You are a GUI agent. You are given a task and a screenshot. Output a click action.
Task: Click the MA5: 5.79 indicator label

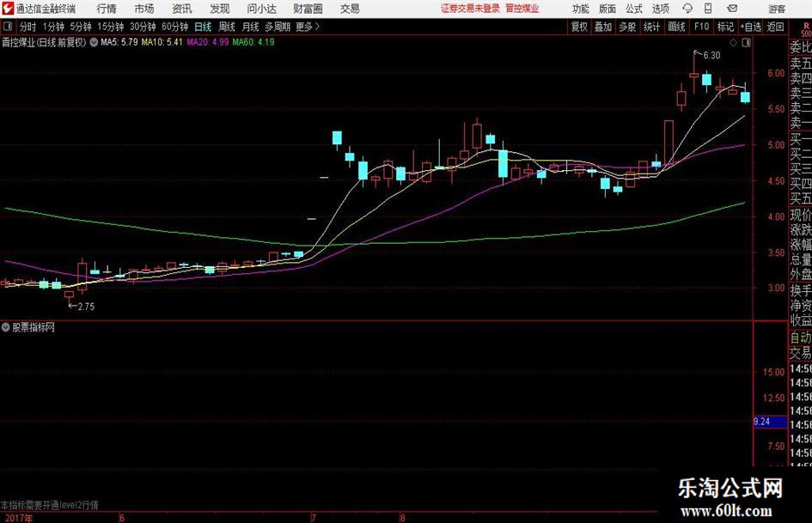click(119, 42)
